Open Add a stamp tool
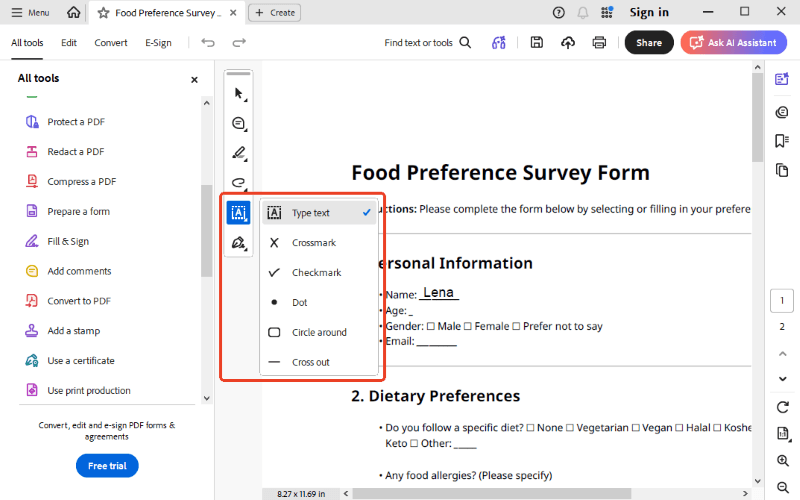Screen dimensions: 800x500 coord(63,331)
